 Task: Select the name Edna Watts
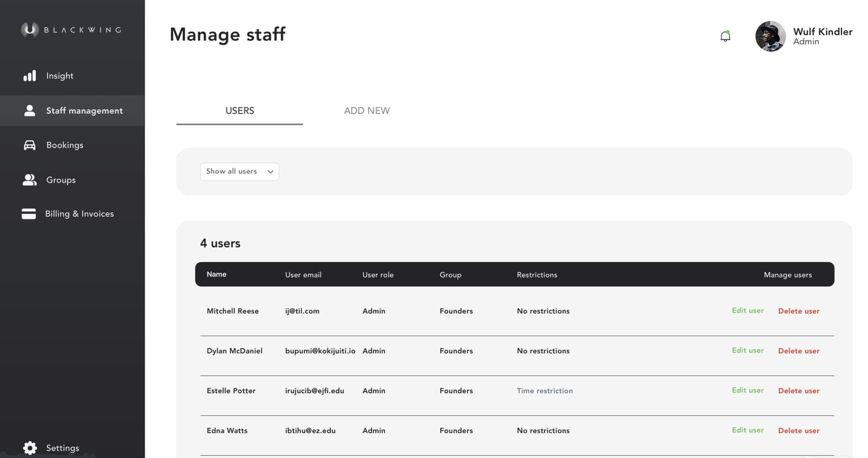coord(227,431)
